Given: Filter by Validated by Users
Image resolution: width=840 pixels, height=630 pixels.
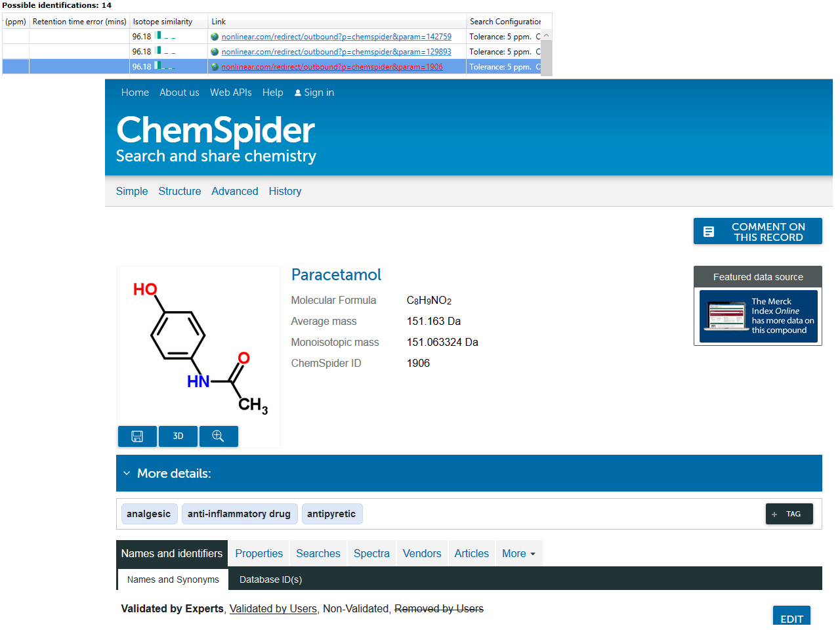Looking at the screenshot, I should tap(273, 609).
